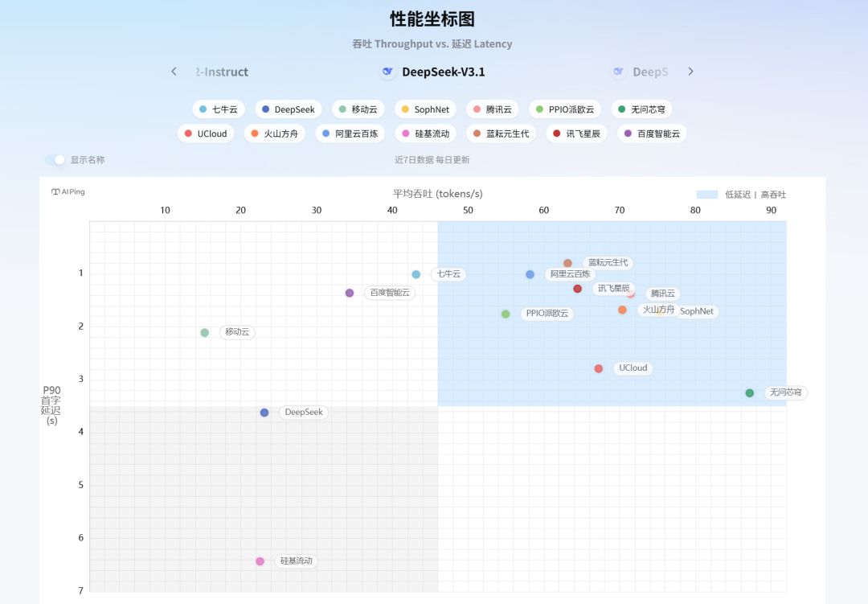Click the 硅基流动 pink data point
The width and height of the screenshot is (868, 604).
[260, 561]
